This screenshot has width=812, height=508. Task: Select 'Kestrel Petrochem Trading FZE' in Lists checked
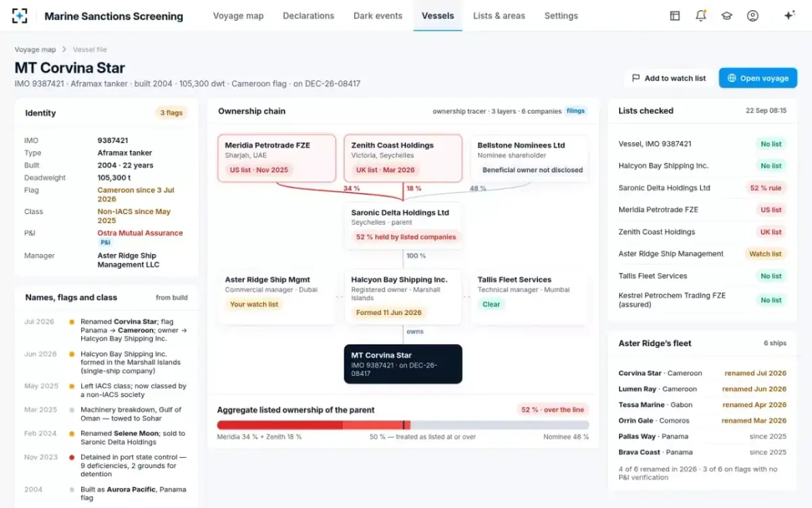(x=702, y=300)
